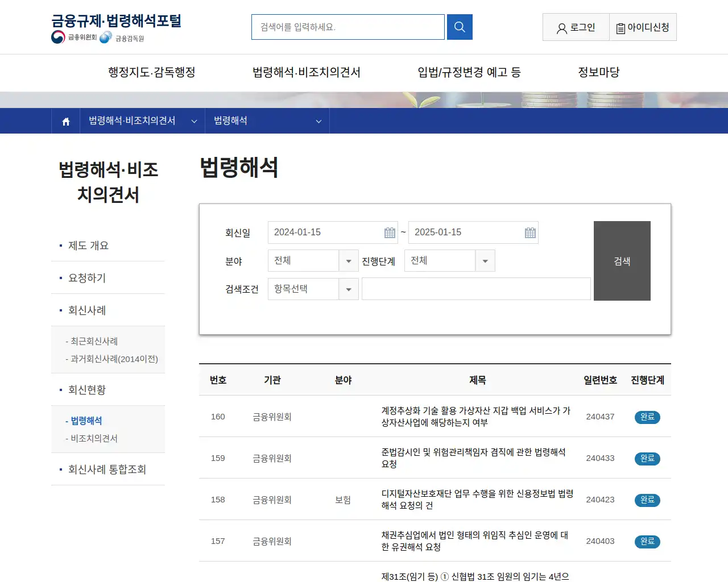
Task: Click the dark 검색 button in filter panel
Action: pos(622,261)
